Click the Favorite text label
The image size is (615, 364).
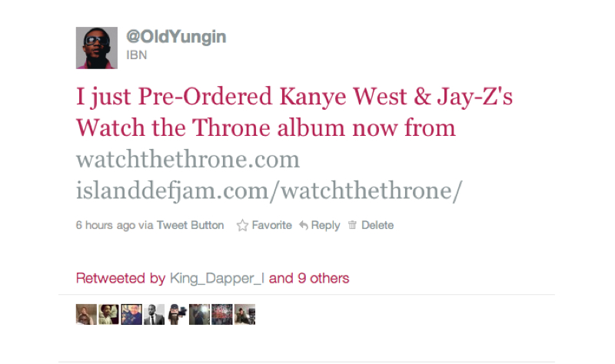(272, 225)
